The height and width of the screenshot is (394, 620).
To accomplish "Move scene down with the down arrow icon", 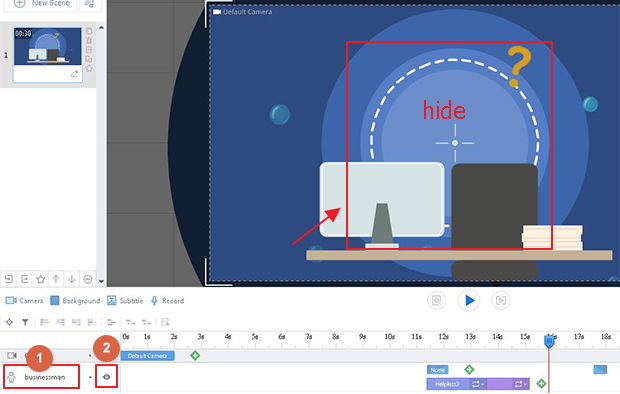I will (72, 279).
